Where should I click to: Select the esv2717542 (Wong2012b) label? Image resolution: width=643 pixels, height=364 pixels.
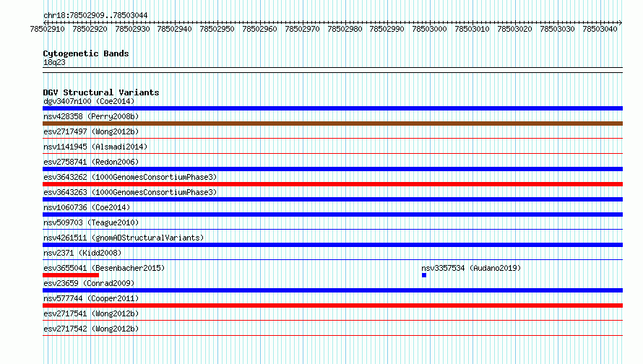pyautogui.click(x=91, y=329)
